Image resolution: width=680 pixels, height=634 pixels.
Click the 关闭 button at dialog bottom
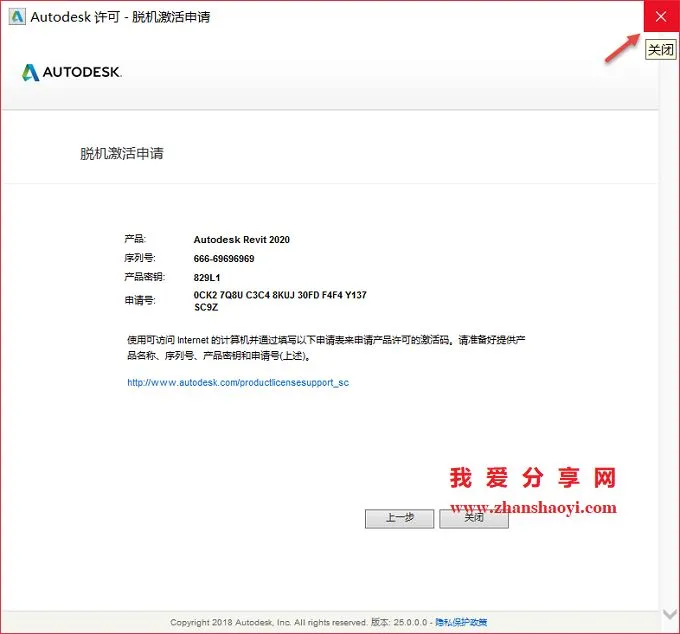474,518
